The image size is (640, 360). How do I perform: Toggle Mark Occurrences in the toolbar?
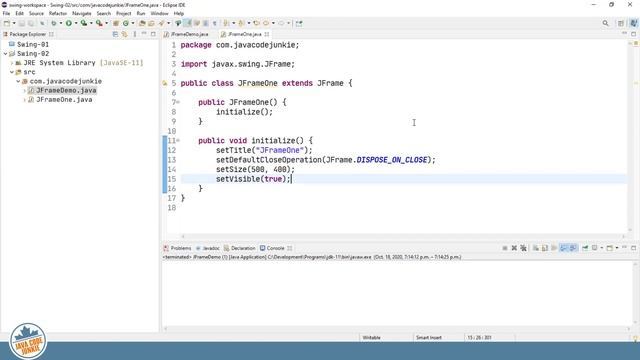point(187,23)
